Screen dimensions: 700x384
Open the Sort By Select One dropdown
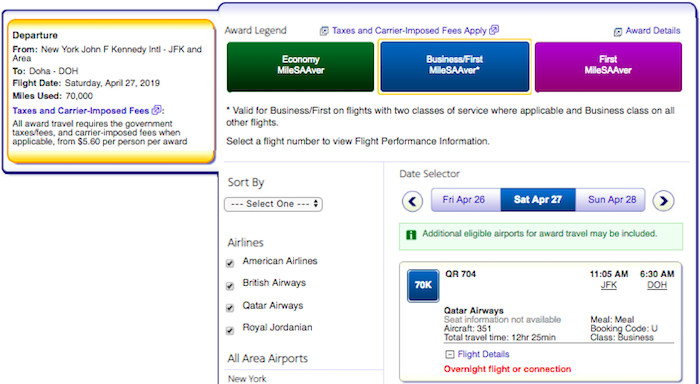tap(273, 204)
